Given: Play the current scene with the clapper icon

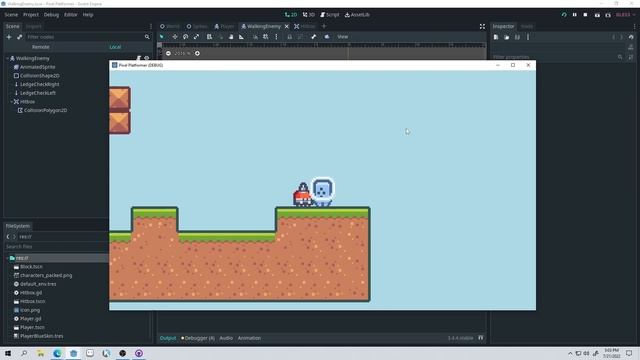Looking at the screenshot, I should 597,15.
